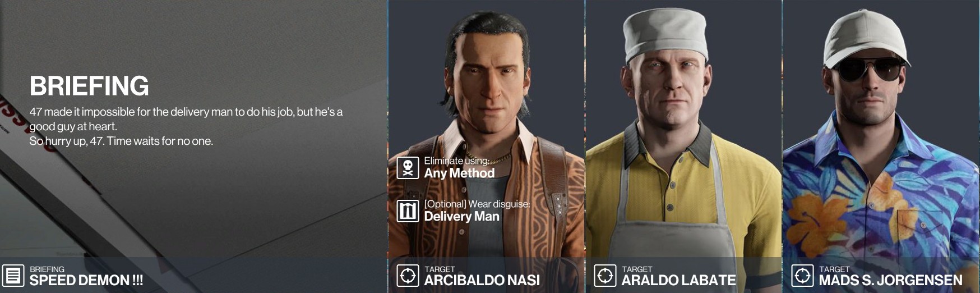The height and width of the screenshot is (293, 980).
Task: Click the Eliminate using label
Action: pyautogui.click(x=456, y=161)
